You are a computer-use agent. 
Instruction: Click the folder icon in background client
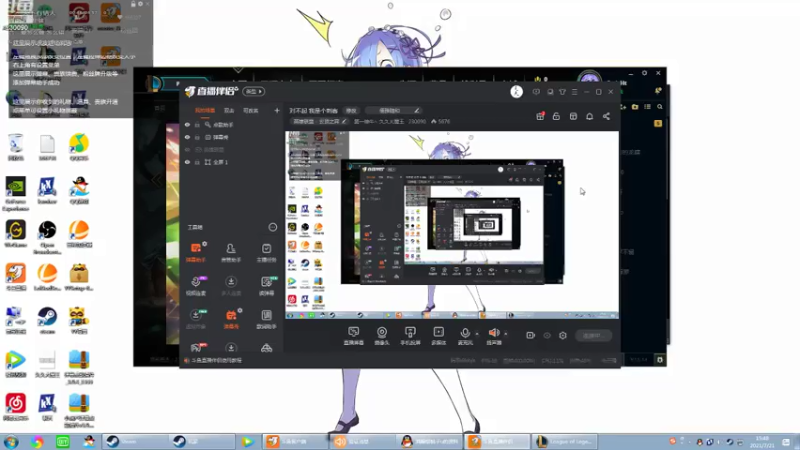(635, 107)
